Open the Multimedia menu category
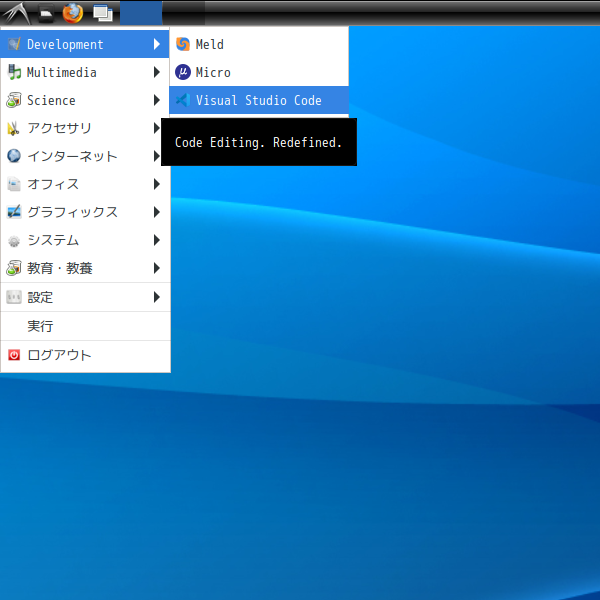The width and height of the screenshot is (600, 600). 85,72
